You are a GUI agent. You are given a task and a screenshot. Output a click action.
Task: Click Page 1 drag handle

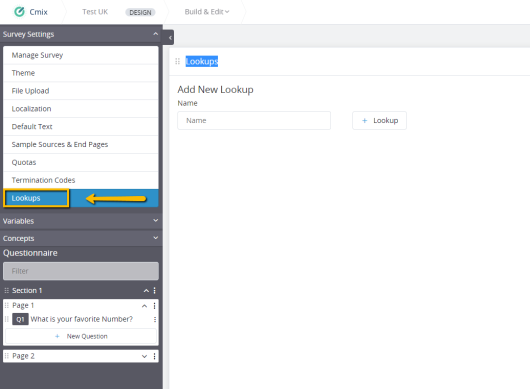[x=6, y=306]
